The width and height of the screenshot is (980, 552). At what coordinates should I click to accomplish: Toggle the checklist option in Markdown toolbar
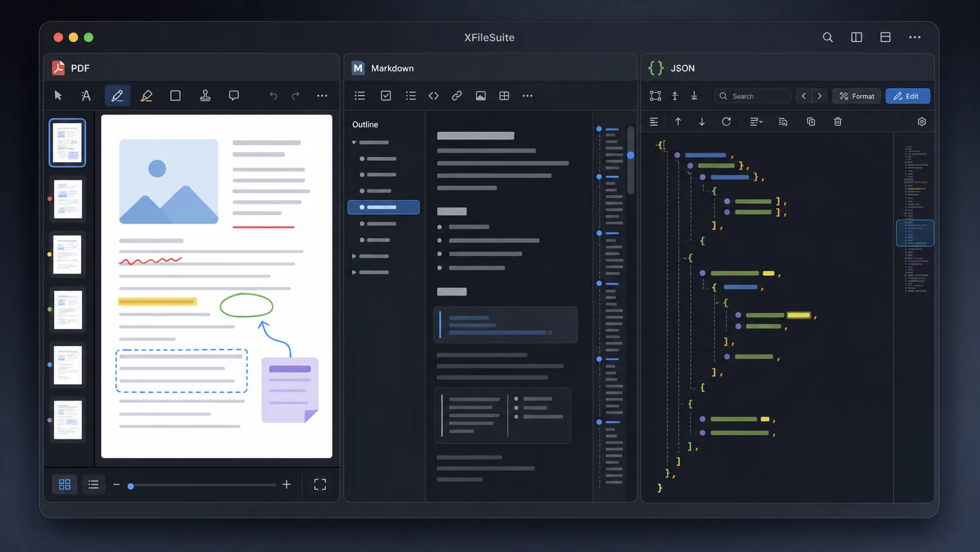point(386,96)
